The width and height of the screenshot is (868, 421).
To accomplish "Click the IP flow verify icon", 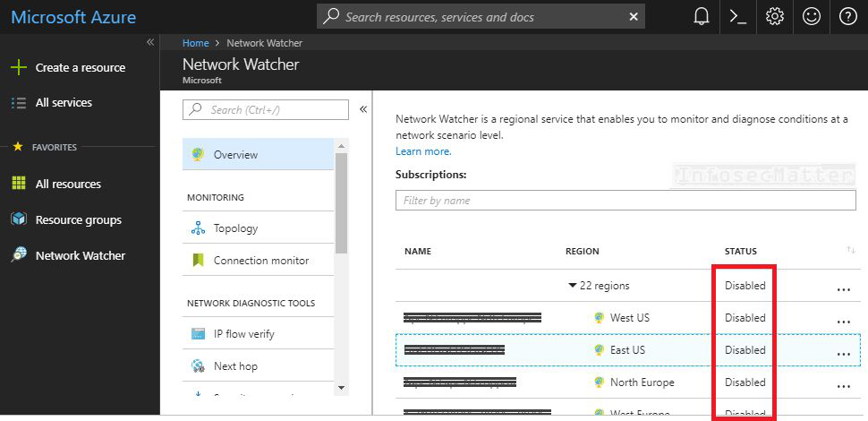I will coord(198,334).
